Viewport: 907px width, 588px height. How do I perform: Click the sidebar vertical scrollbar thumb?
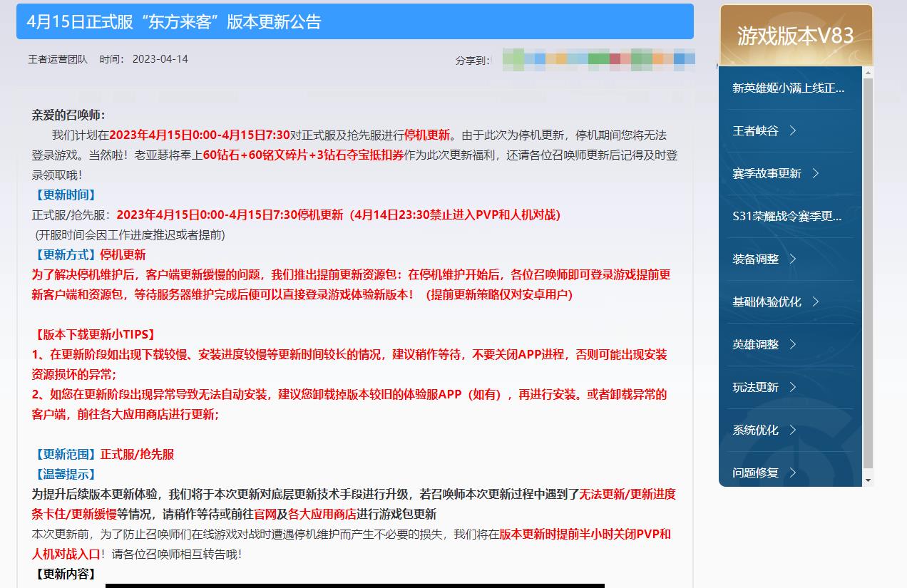point(868,273)
